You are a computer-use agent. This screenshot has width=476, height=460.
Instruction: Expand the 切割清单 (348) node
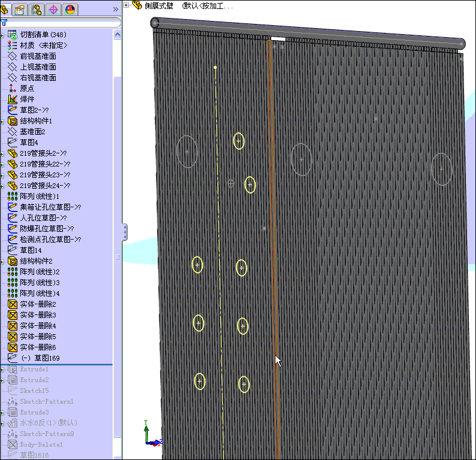point(2,35)
